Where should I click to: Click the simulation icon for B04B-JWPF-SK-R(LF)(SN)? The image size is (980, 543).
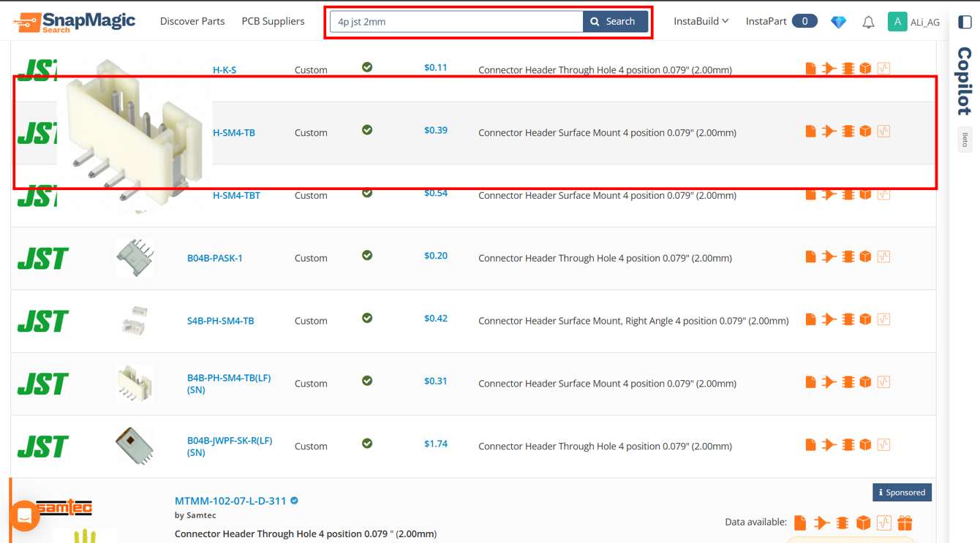pos(883,444)
